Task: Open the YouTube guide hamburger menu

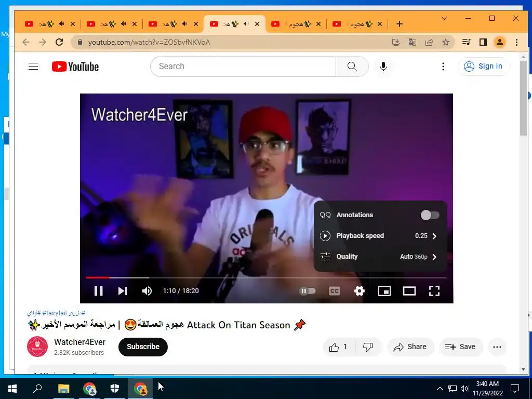Action: pos(33,66)
